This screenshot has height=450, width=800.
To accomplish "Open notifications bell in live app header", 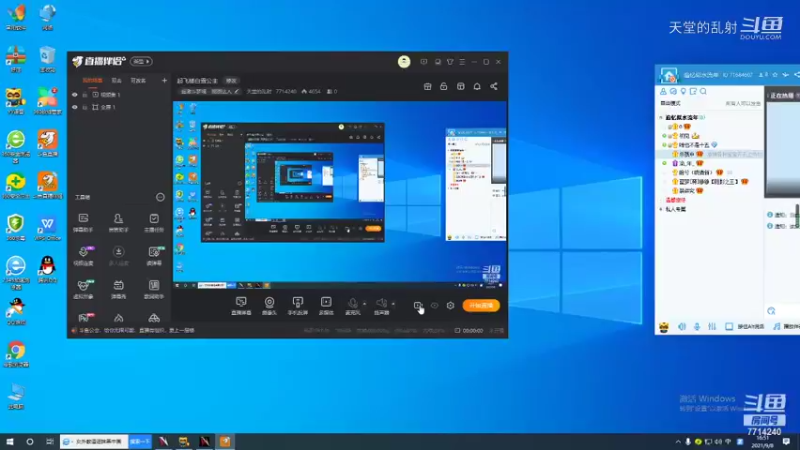I will click(477, 86).
